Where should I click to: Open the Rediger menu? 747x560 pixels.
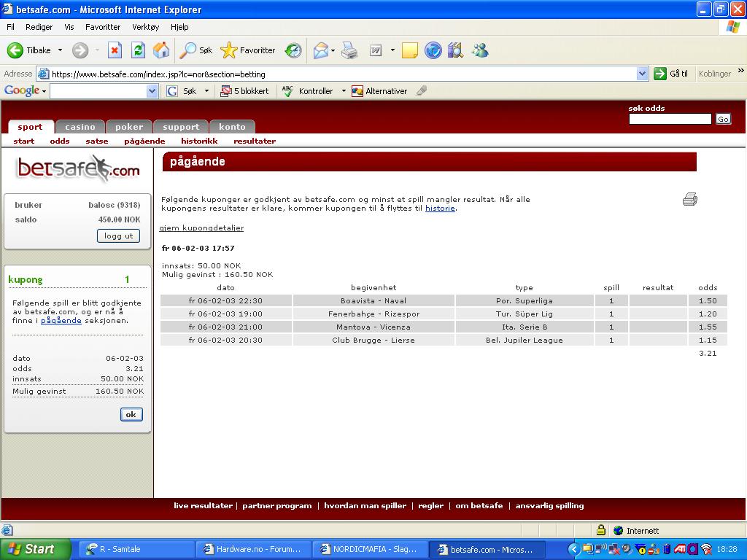(39, 27)
